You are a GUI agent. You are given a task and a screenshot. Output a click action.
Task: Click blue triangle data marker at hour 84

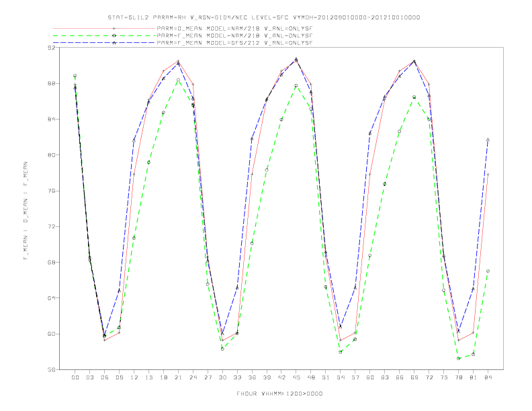click(x=488, y=140)
